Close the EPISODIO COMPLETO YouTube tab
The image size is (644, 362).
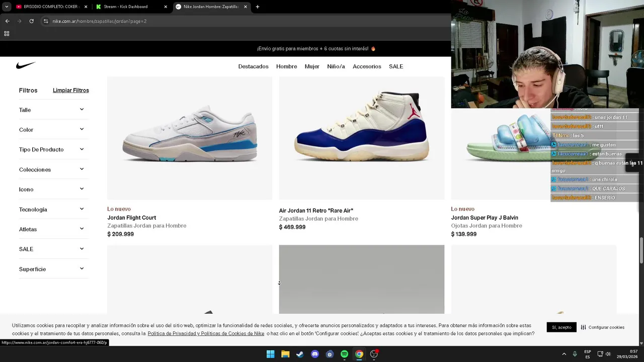coord(86,7)
